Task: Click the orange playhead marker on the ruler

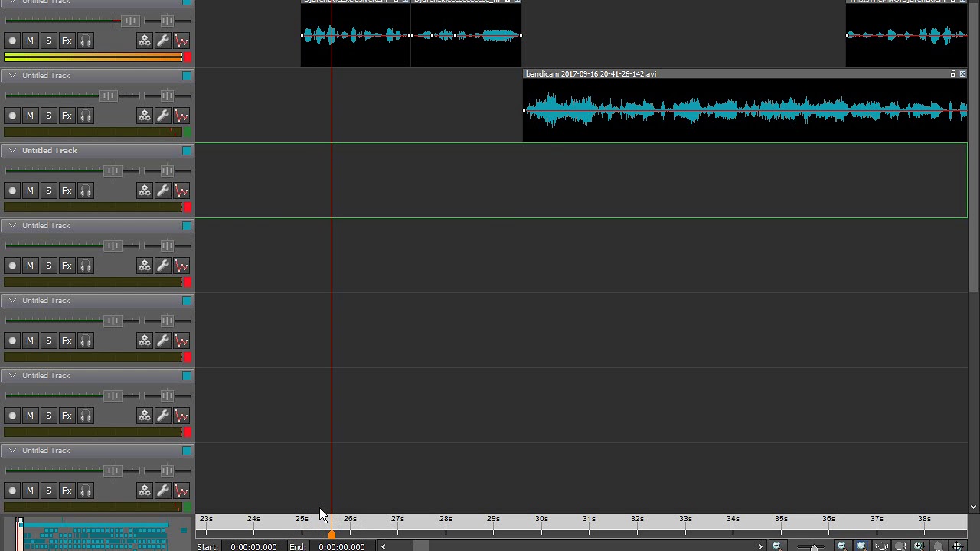Action: pos(332,534)
